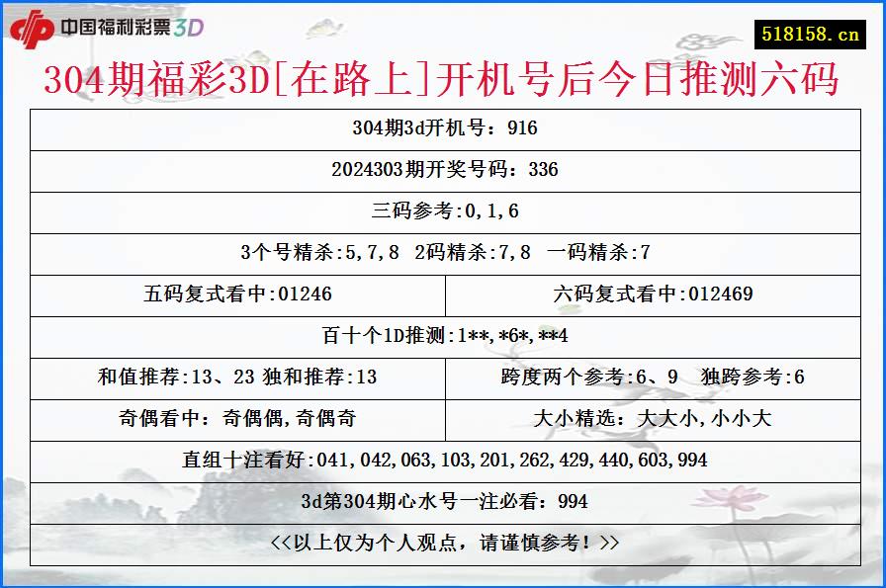Click the 3d第304期心水号 994 row
Image resolution: width=886 pixels, height=588 pixels.
click(x=443, y=501)
